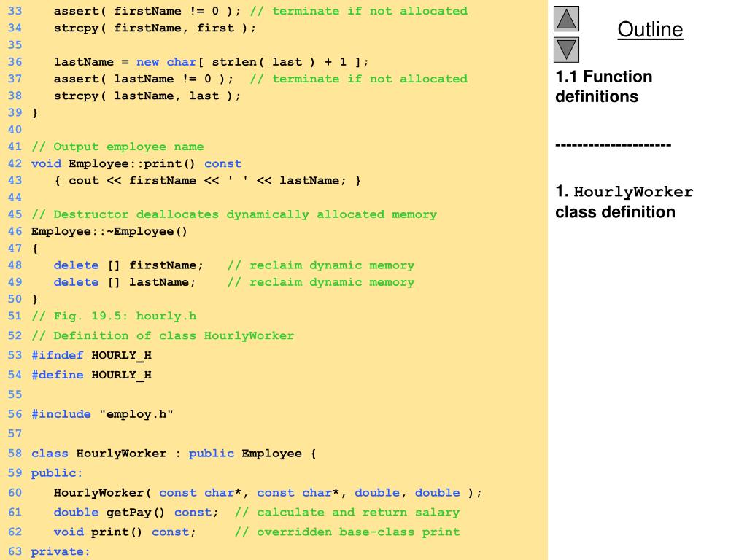
Task: Click the down arrow navigation button
Action: tap(566, 50)
